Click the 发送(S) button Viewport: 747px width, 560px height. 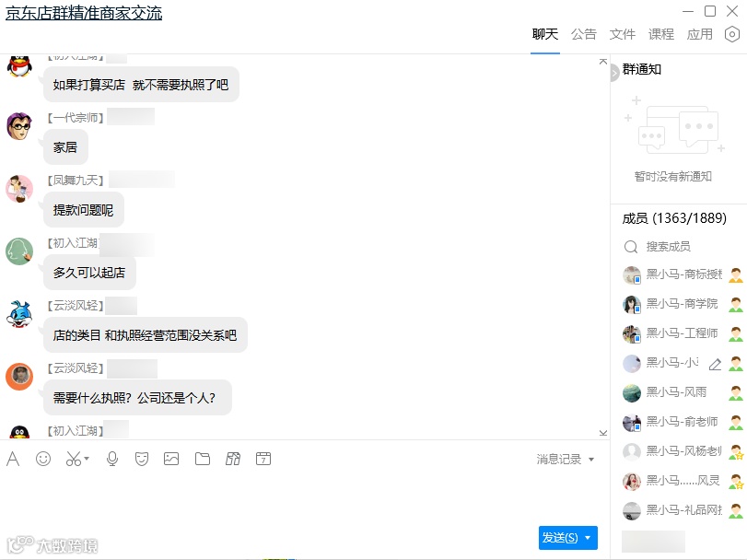[x=561, y=538]
